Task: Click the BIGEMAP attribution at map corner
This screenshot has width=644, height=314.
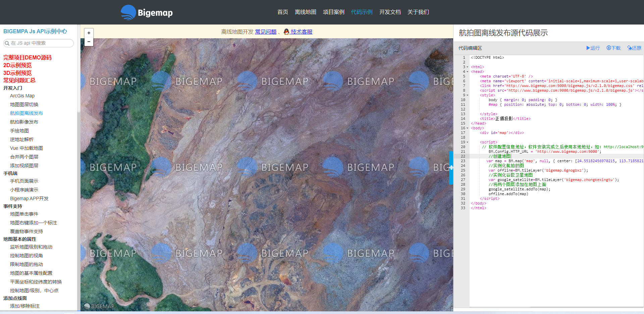Action: [99, 306]
